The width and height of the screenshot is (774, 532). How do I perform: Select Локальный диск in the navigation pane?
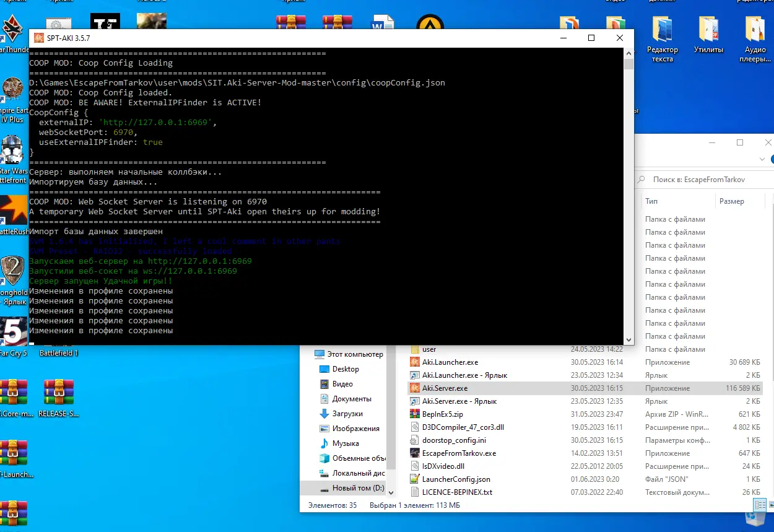coord(352,473)
